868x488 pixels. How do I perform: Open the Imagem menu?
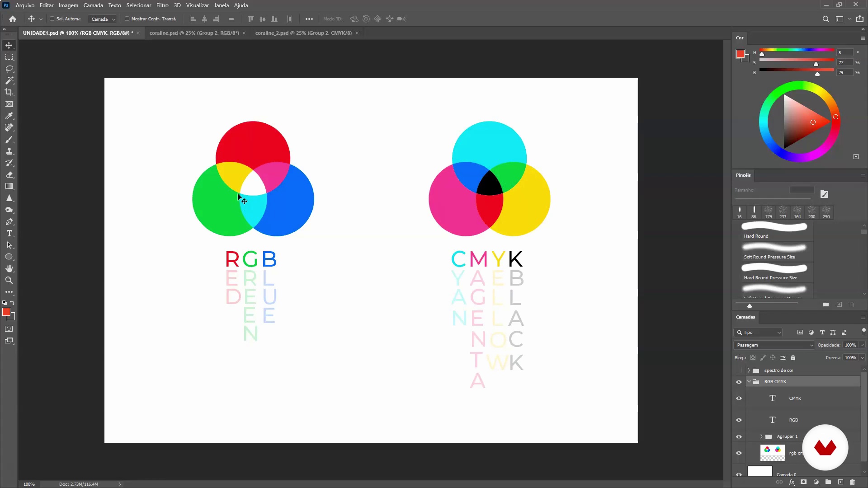pos(68,5)
